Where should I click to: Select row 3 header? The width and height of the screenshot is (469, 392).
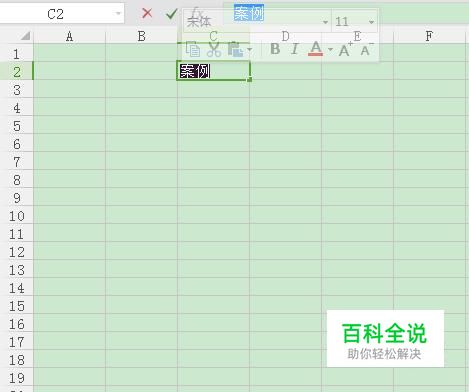point(16,90)
